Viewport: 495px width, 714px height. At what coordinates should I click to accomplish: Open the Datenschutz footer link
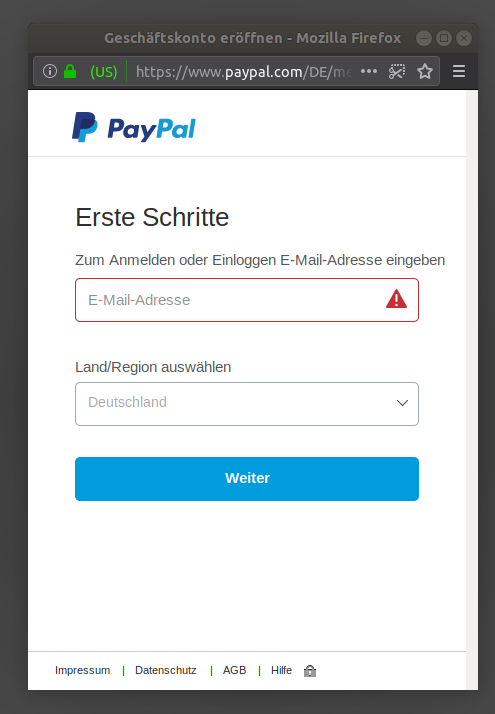166,670
